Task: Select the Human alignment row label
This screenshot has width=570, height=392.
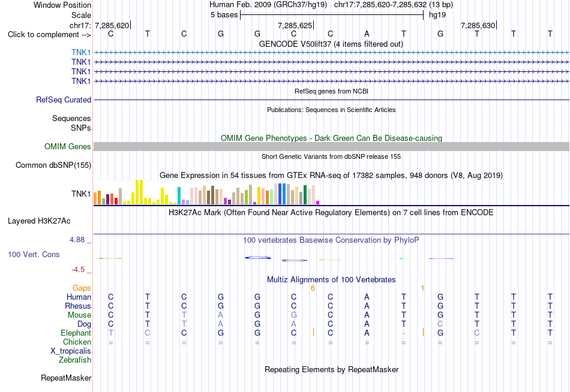Action: [x=79, y=297]
